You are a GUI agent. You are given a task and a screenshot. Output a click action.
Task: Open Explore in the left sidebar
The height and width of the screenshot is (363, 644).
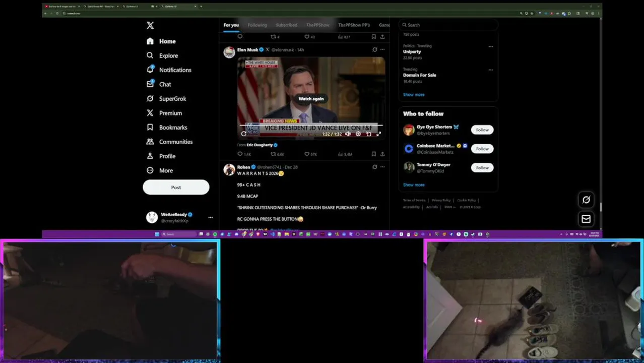[162, 55]
